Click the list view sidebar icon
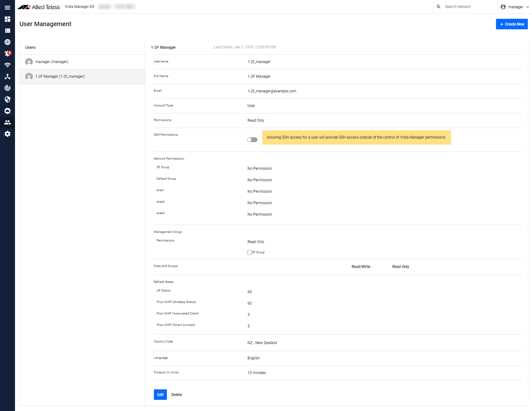The image size is (532, 411). click(7, 31)
